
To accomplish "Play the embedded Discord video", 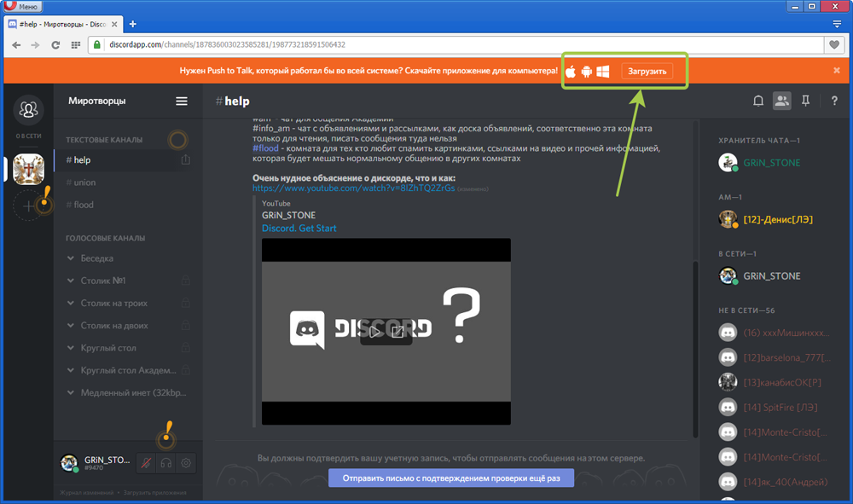I will 374,332.
